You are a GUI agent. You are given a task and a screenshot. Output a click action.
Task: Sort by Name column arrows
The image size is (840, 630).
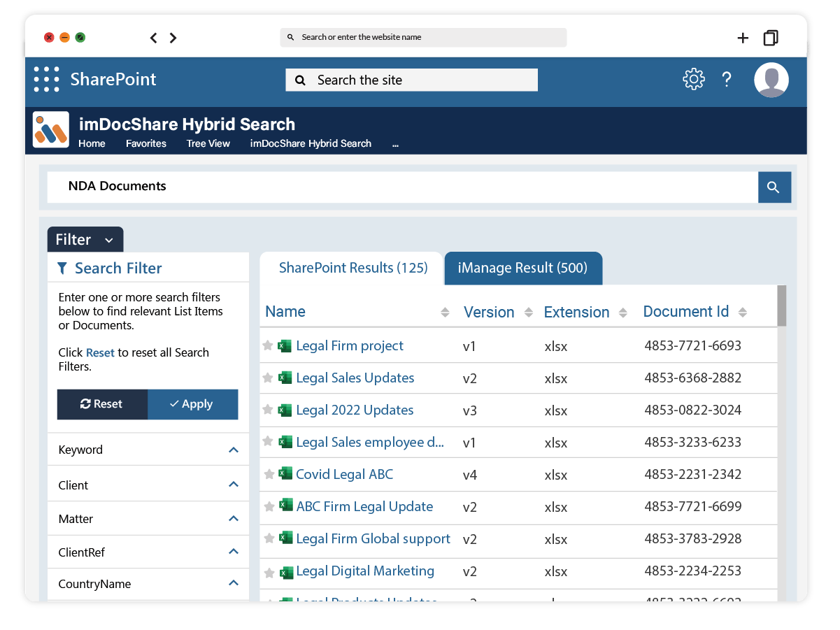445,313
